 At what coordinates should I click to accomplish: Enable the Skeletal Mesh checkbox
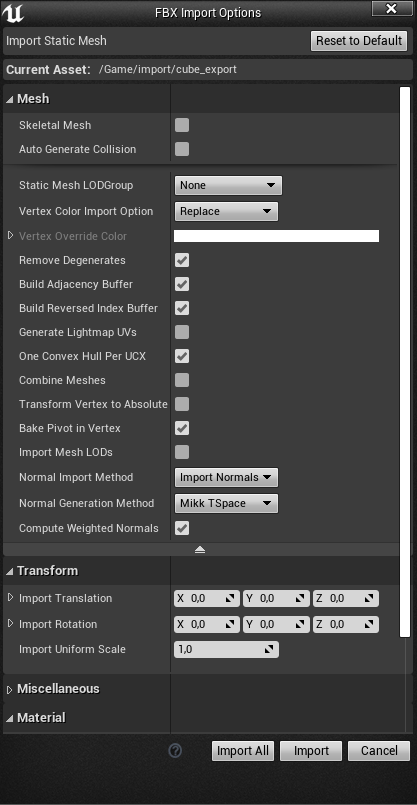coord(182,125)
